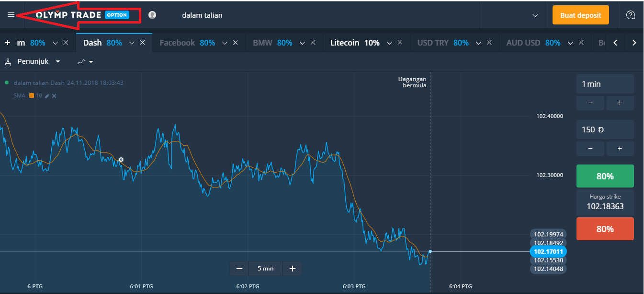Screen dimensions: 644x294
Task: Increase trade amount with plus button
Action: [620, 148]
